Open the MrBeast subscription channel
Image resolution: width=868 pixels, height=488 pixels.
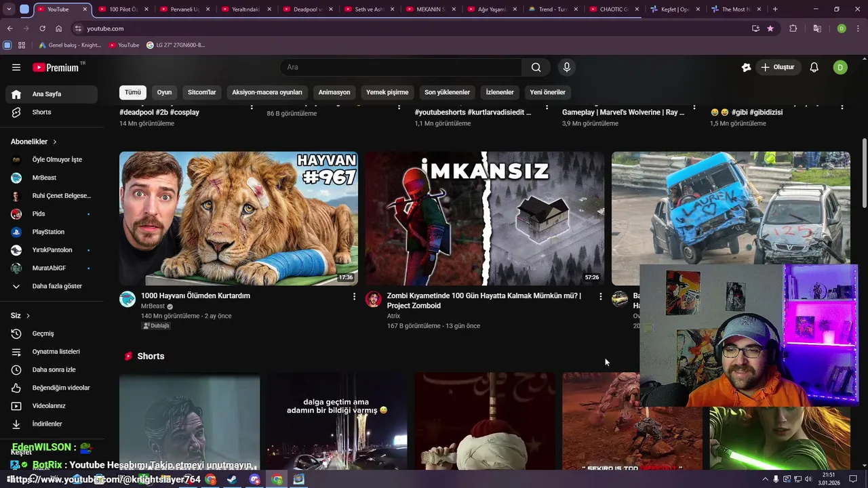(x=52, y=178)
